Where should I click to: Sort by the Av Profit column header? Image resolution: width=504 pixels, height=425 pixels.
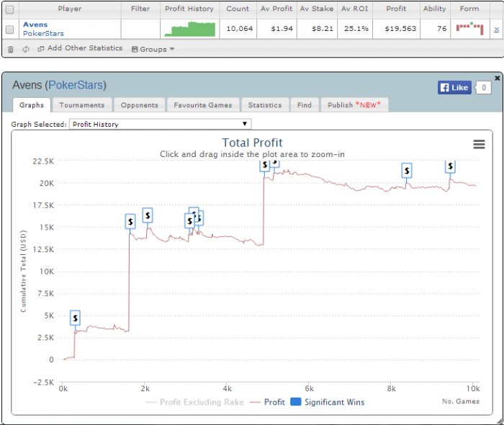(x=276, y=9)
